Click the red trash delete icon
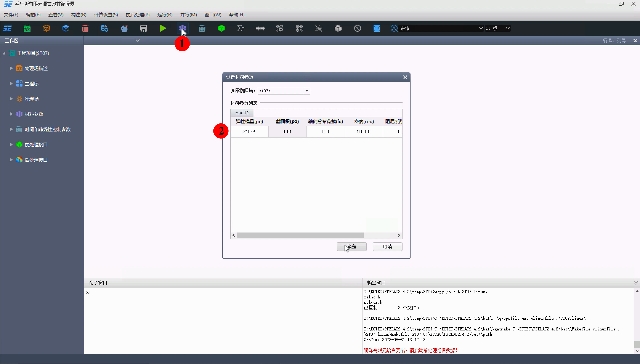Viewport: 640px width, 364px height. [x=85, y=28]
